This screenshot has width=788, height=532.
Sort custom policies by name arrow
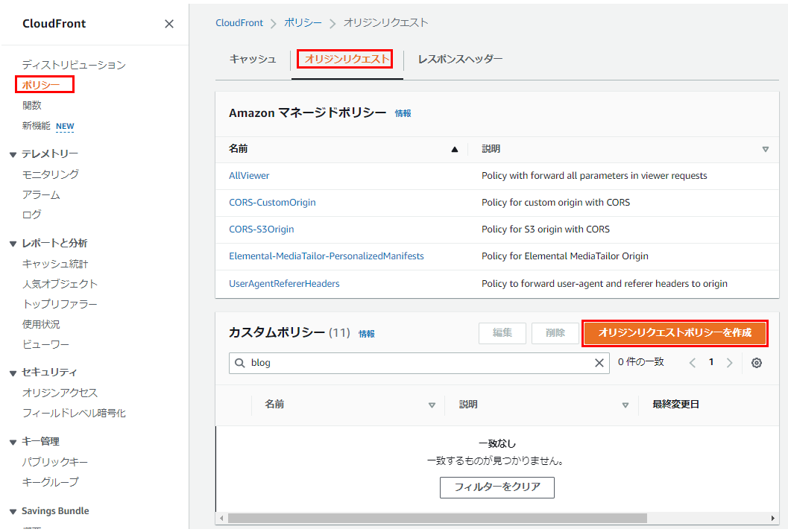pyautogui.click(x=432, y=405)
